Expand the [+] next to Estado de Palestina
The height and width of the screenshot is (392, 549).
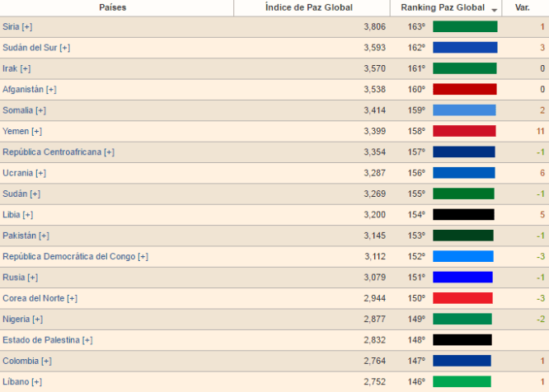[87, 341]
